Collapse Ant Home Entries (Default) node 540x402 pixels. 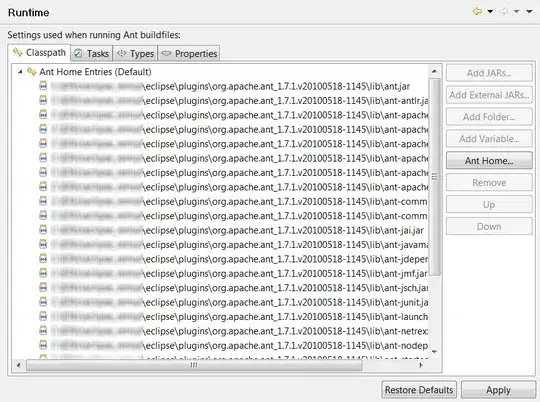coord(20,72)
